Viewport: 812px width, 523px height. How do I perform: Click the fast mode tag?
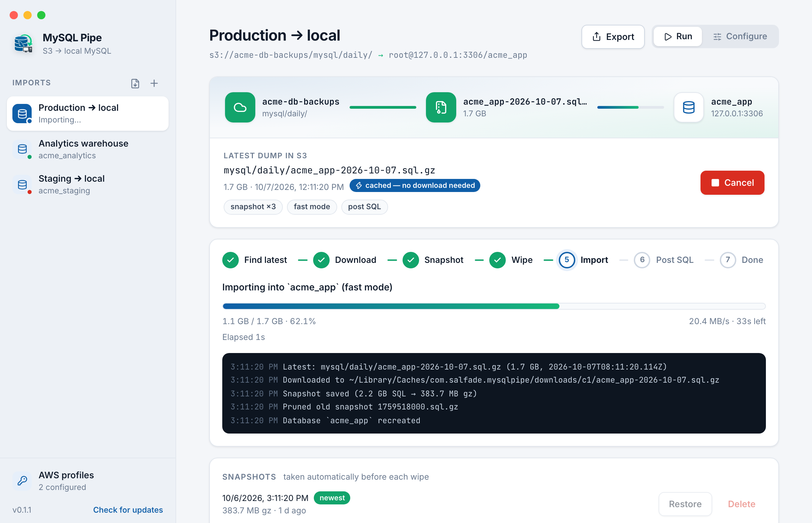coord(312,207)
